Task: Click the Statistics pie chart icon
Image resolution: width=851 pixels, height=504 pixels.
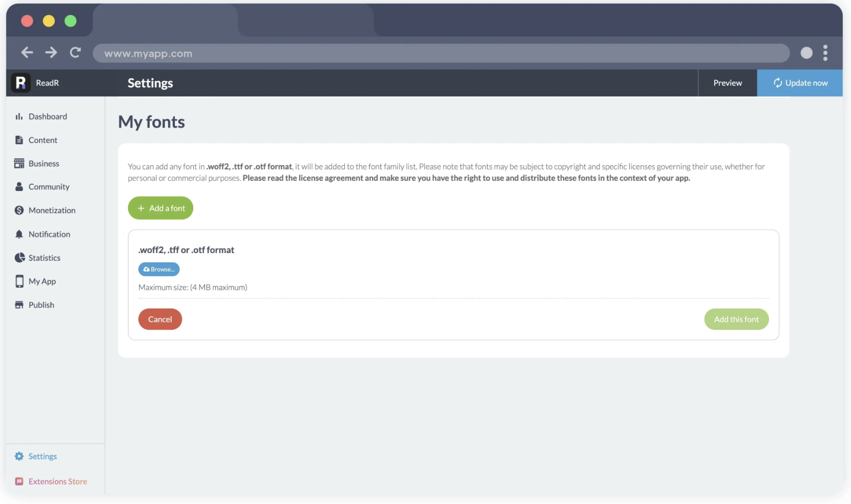Action: coord(19,258)
